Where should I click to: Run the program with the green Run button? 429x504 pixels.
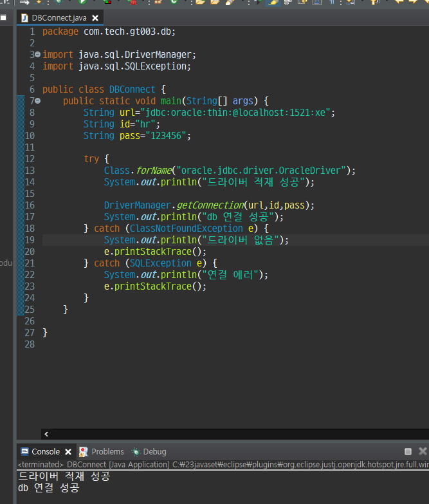coord(82,1)
